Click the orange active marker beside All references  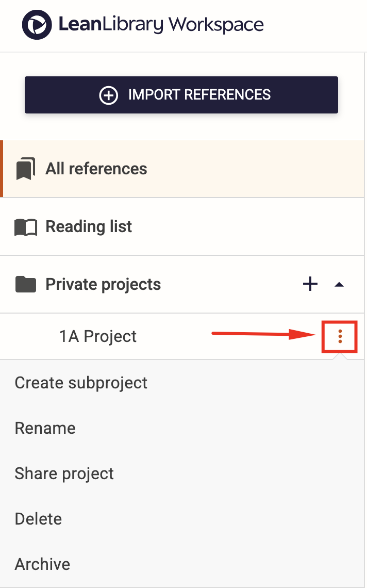pyautogui.click(x=2, y=169)
